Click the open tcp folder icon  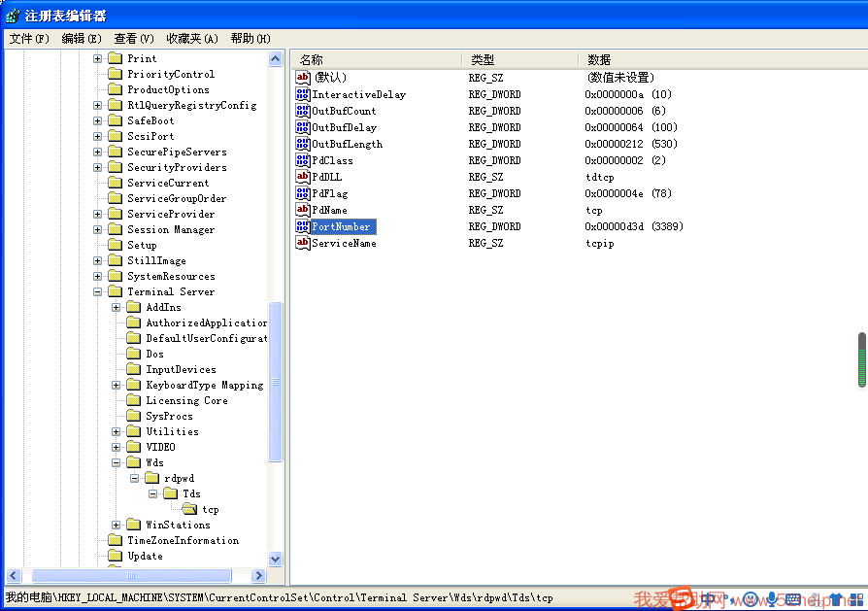pyautogui.click(x=189, y=509)
